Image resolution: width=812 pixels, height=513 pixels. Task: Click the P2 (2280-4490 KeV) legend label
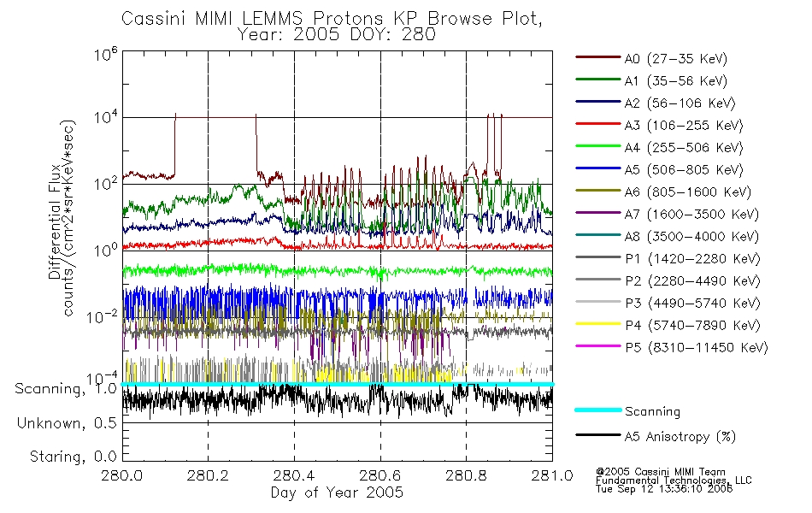[x=692, y=281]
